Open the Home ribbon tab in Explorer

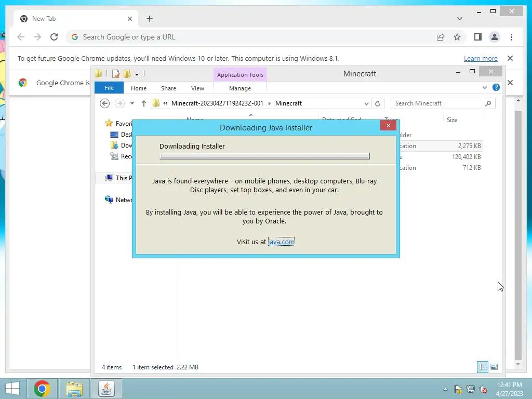(x=138, y=88)
